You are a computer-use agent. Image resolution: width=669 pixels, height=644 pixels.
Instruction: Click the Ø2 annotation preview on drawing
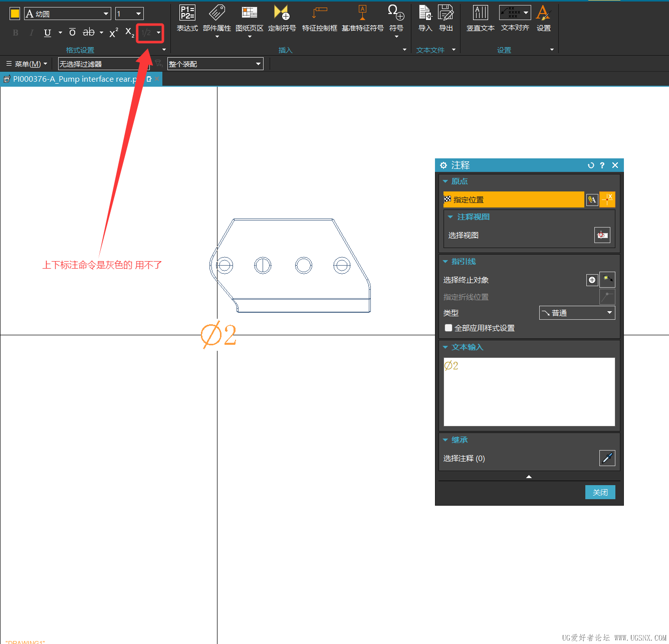coord(219,335)
